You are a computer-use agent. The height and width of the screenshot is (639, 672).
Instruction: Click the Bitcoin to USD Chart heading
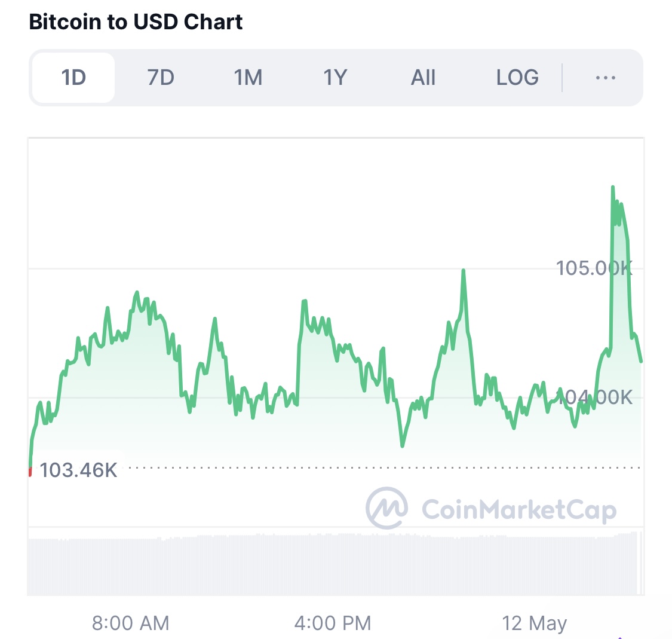click(136, 22)
